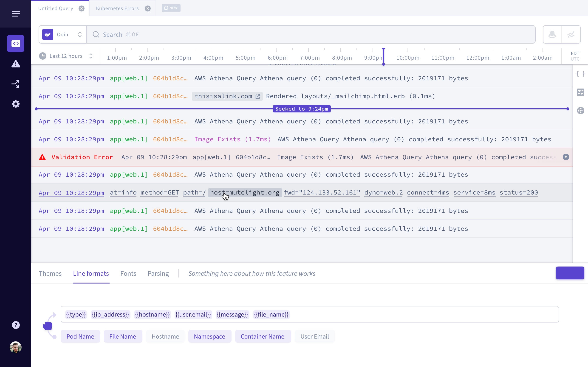Screen dimensions: 588x367
Task: Expand the Last 12 hours selector
Action: pos(66,56)
